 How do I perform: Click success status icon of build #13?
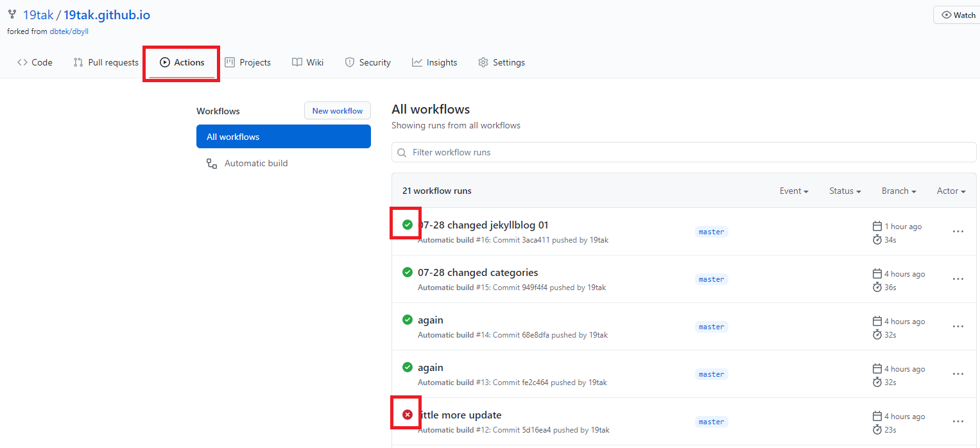coord(407,367)
